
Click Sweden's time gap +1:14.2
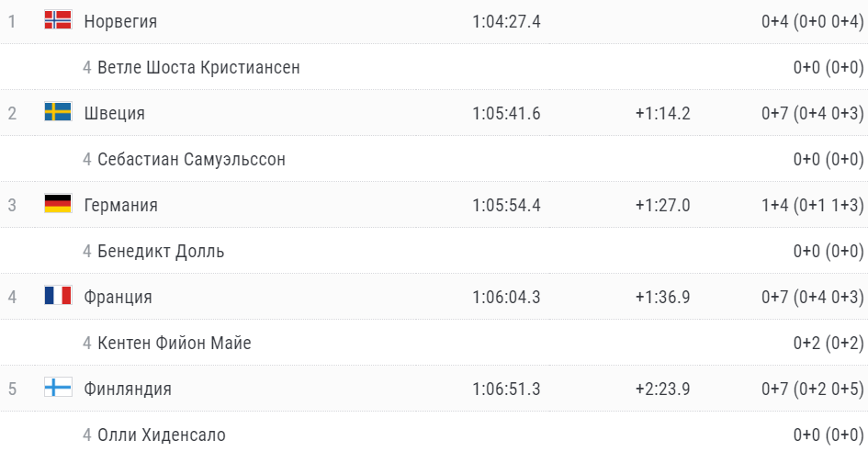662,113
